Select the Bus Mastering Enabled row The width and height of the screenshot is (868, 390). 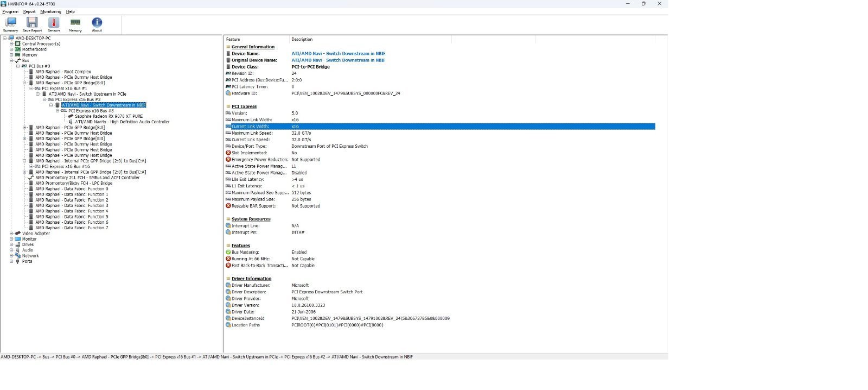(x=440, y=252)
